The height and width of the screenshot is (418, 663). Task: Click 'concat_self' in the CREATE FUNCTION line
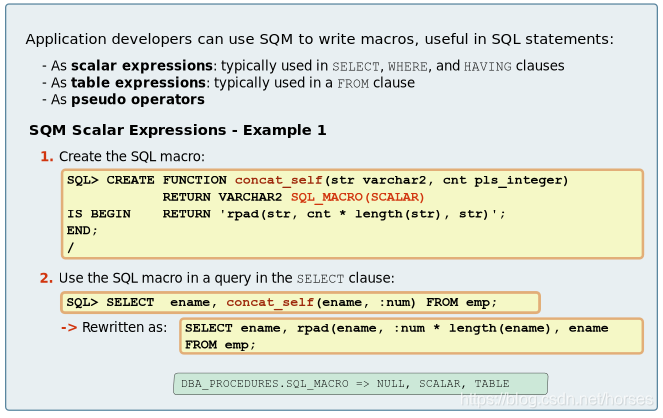pyautogui.click(x=279, y=180)
